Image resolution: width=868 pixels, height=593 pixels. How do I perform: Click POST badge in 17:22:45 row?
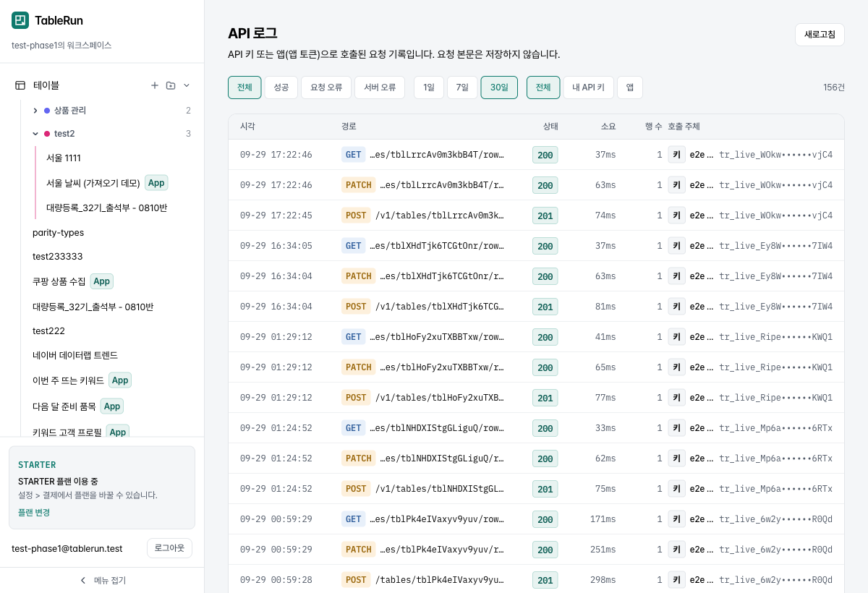point(356,216)
